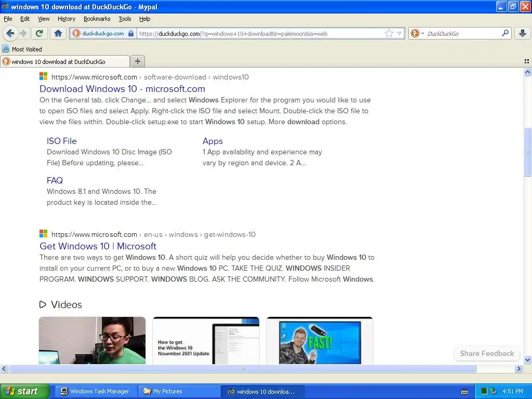Open the Home page button

pyautogui.click(x=58, y=33)
